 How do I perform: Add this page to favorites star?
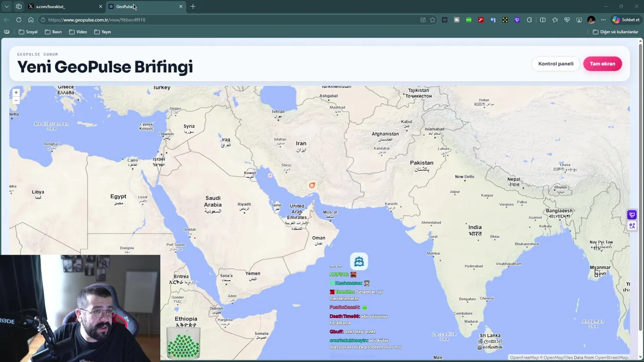tap(432, 20)
